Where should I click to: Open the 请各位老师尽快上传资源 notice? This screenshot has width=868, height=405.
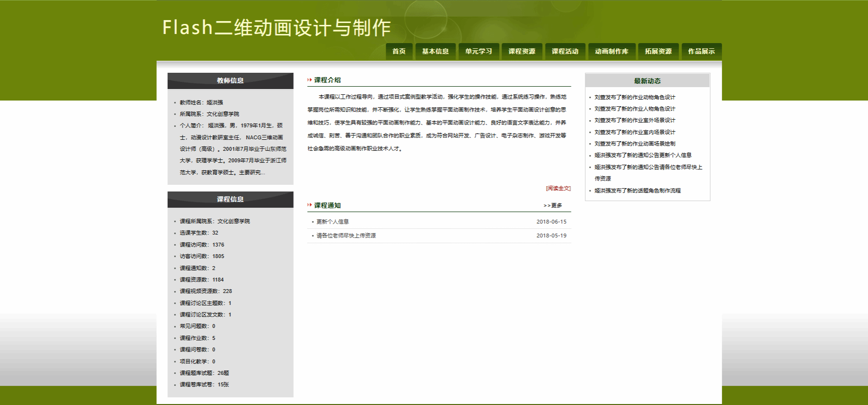(x=346, y=236)
